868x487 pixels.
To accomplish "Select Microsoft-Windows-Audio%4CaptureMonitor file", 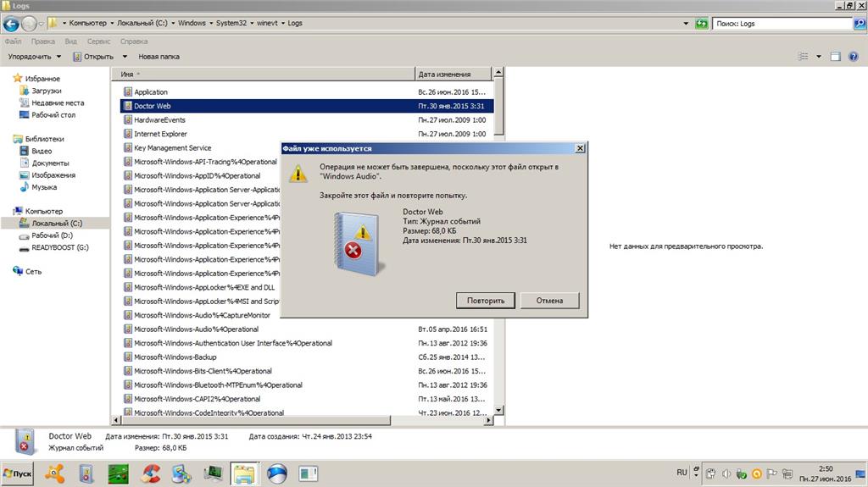I will (x=202, y=315).
